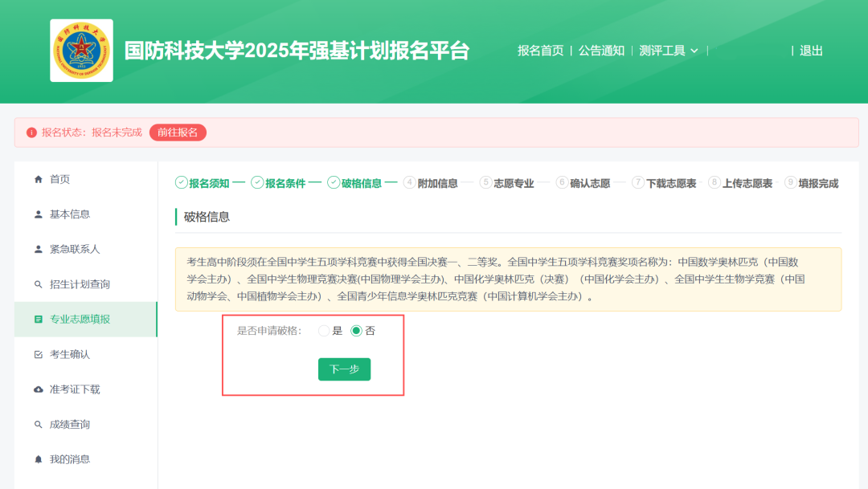The width and height of the screenshot is (868, 489).
Task: Select 否 radio for 申请破格
Action: 357,331
